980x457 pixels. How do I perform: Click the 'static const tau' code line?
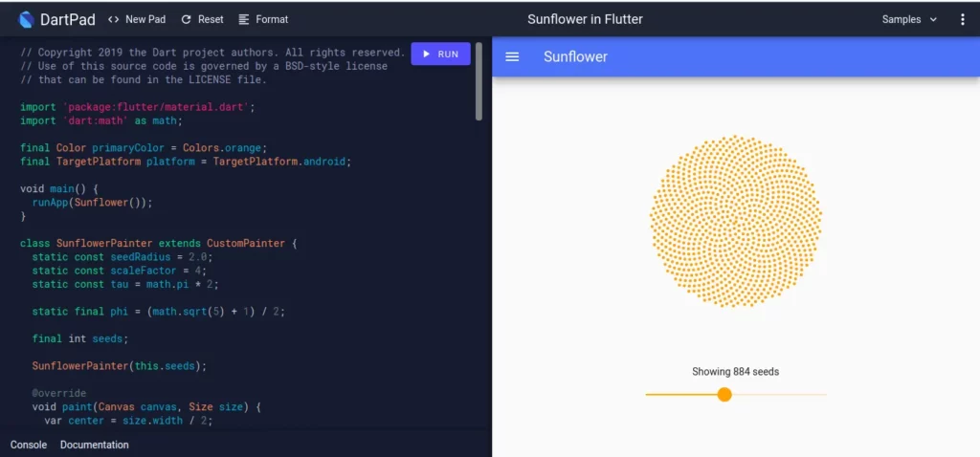(125, 285)
